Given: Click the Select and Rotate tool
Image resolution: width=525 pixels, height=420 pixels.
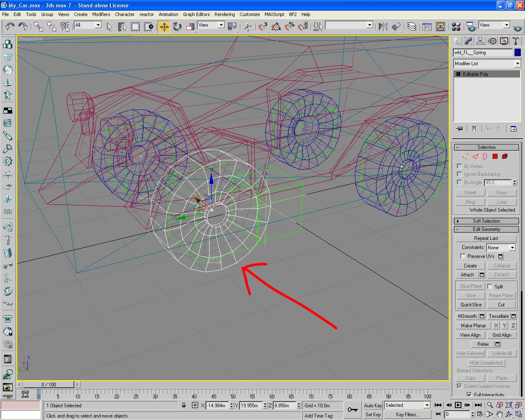Looking at the screenshot, I should tap(177, 27).
